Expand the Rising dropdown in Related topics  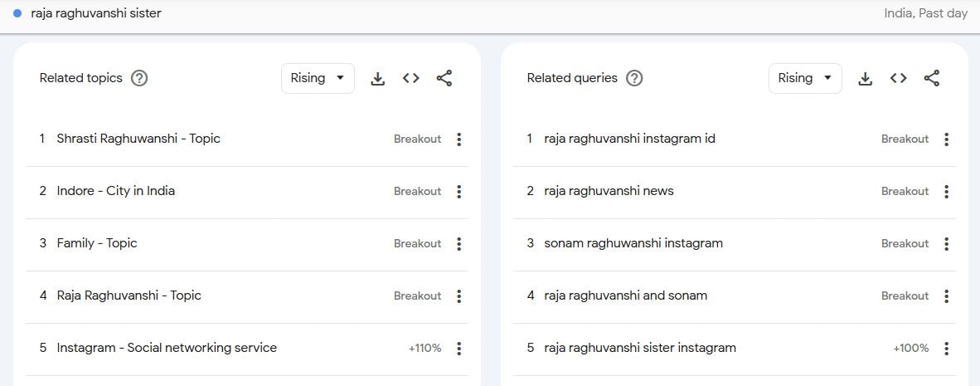(x=318, y=78)
